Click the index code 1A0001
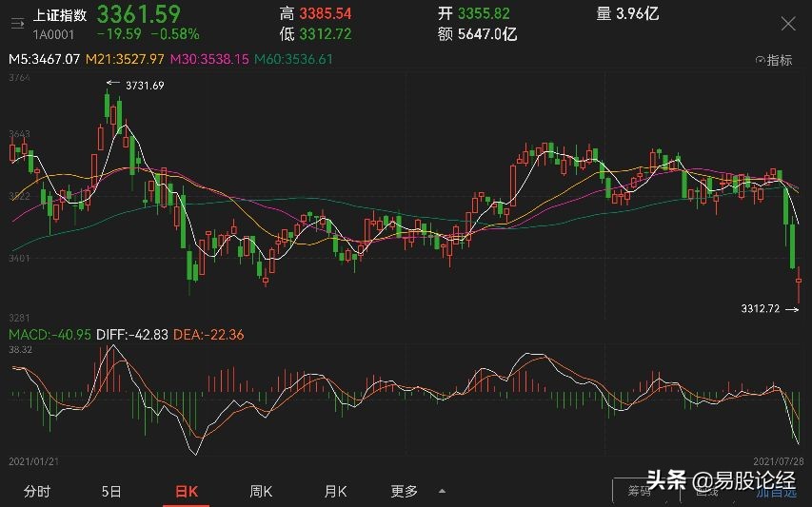 [54, 34]
